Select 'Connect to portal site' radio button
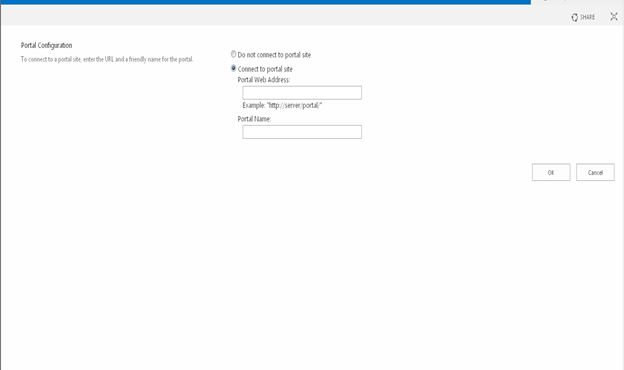The height and width of the screenshot is (370, 624). pos(234,68)
